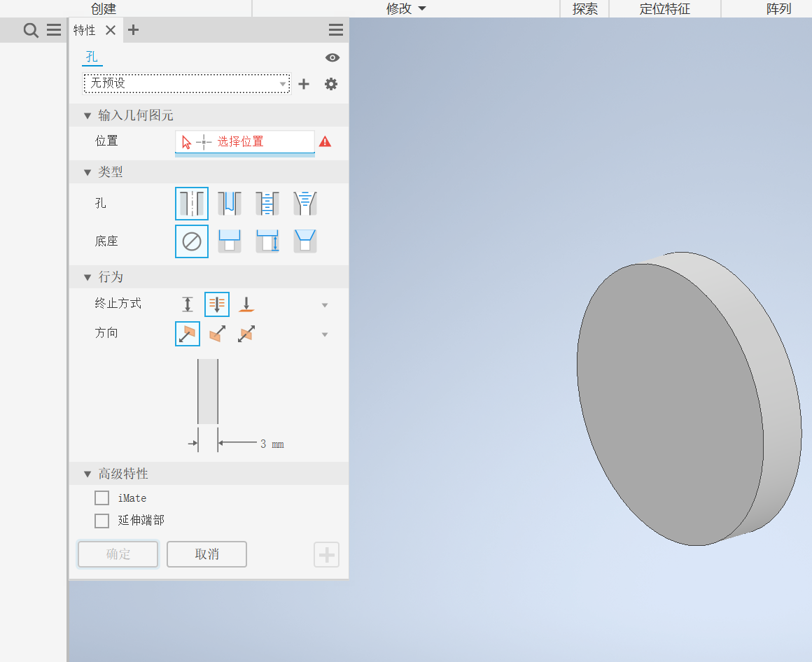Collapse the 行为 section
The width and height of the screenshot is (812, 662).
87,277
